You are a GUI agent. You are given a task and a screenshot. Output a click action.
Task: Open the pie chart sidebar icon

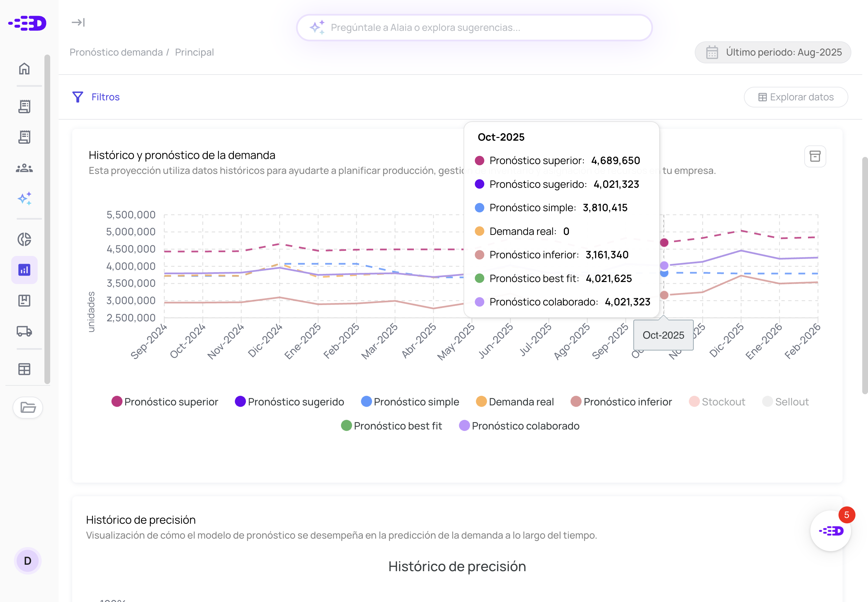click(x=24, y=239)
